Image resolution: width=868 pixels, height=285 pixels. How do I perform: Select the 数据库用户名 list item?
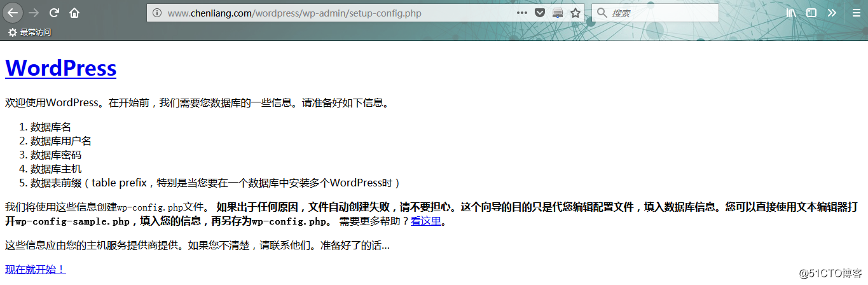pyautogui.click(x=61, y=141)
